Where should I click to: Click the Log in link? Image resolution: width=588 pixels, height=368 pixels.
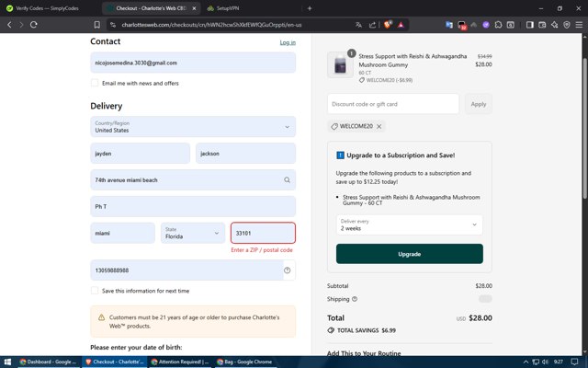pos(288,42)
